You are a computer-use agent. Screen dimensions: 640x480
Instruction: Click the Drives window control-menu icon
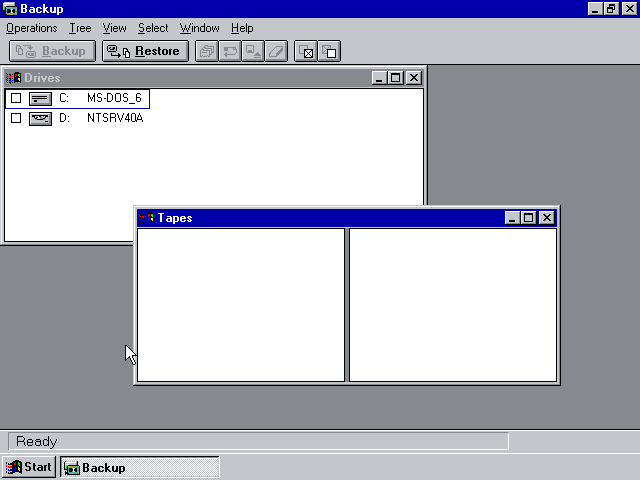click(x=13, y=78)
